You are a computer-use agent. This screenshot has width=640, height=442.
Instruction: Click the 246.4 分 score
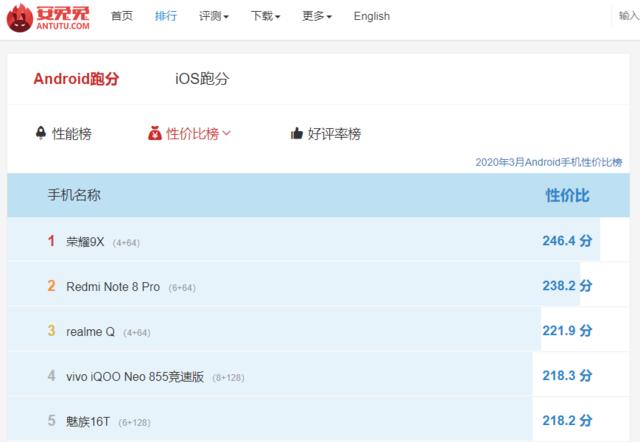[567, 241]
